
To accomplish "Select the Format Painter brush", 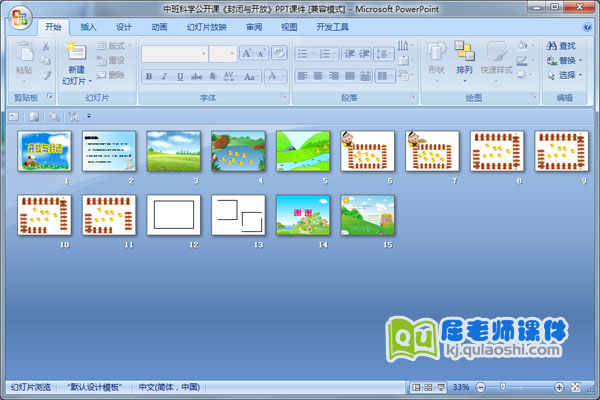I will 46,75.
